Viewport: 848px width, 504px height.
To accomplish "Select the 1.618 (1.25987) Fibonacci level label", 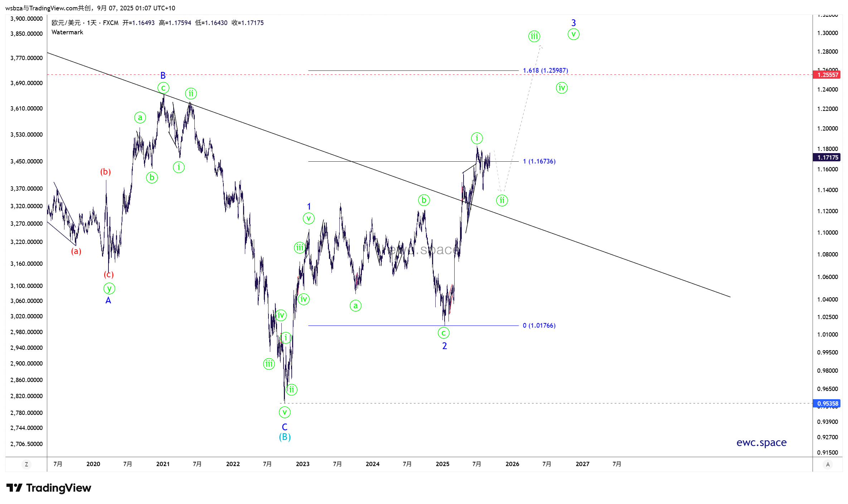I will tap(545, 70).
